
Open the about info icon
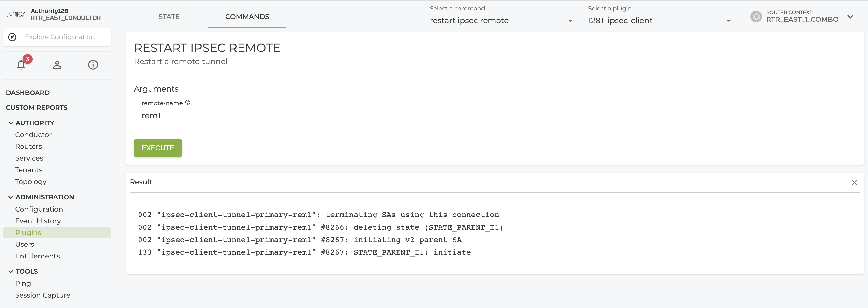tap(93, 65)
